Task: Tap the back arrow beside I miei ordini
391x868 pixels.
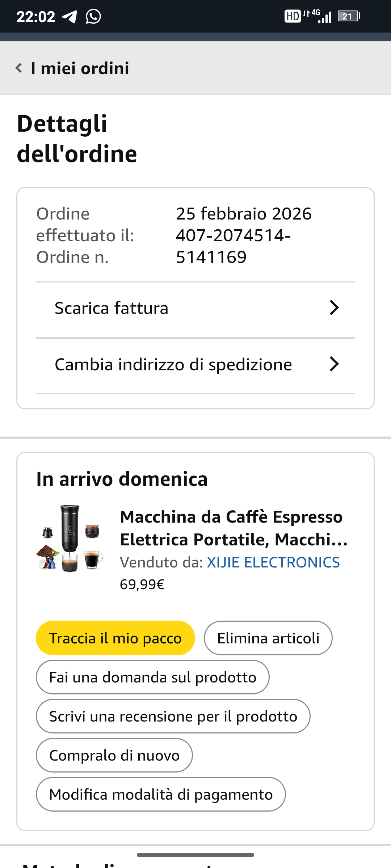Action: (x=19, y=68)
